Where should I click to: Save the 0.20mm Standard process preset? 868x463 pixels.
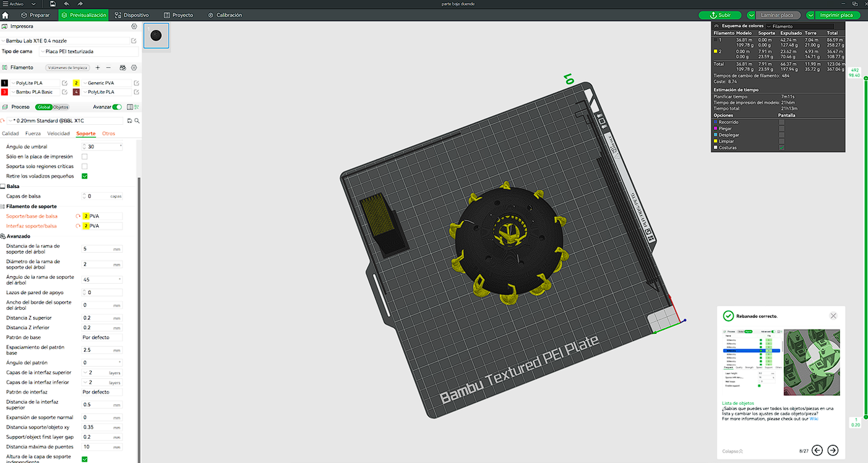point(130,121)
